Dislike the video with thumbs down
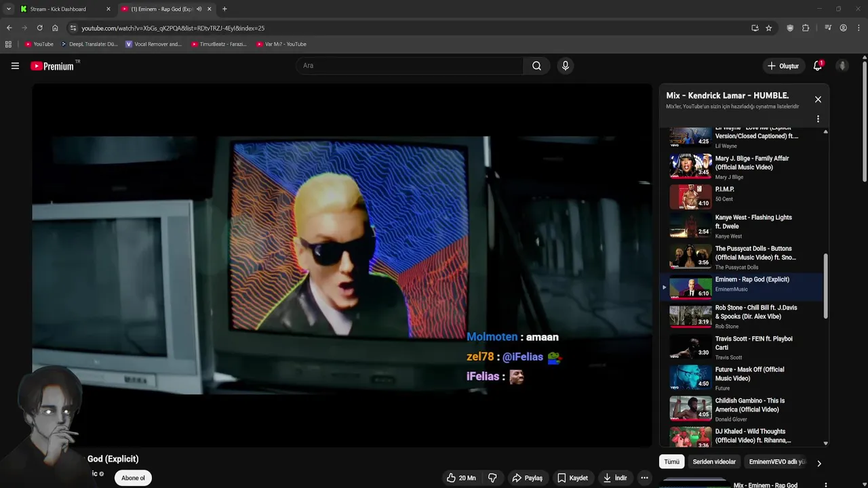This screenshot has width=868, height=488. tap(492, 478)
